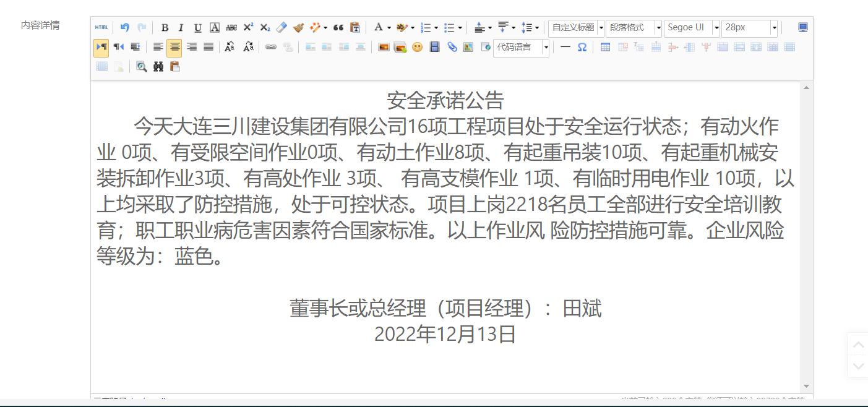Open numbered list style arrow
Image resolution: width=868 pixels, height=407 pixels.
point(436,27)
